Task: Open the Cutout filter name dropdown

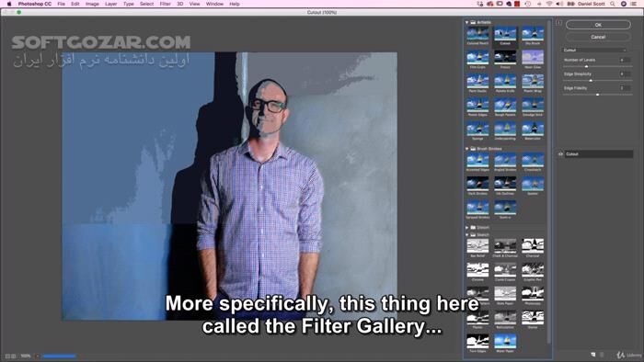Action: pyautogui.click(x=594, y=50)
